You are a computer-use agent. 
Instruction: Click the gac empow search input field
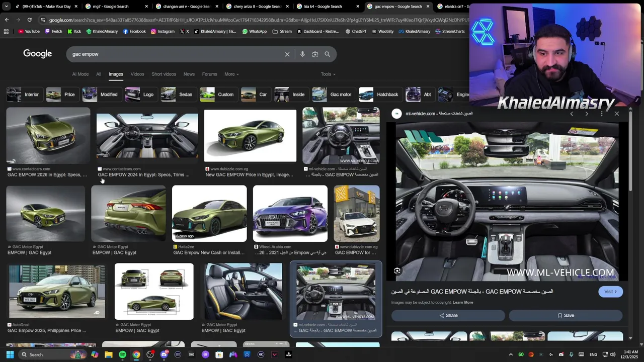pos(176,54)
